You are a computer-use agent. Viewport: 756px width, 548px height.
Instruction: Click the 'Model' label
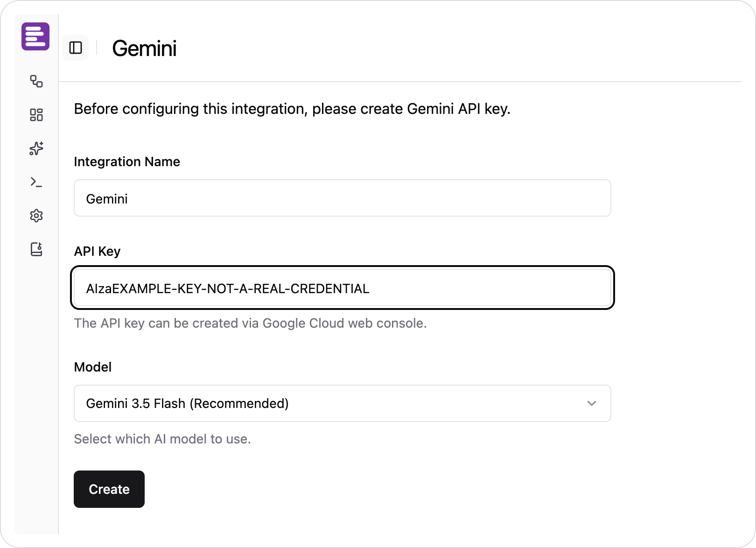93,367
